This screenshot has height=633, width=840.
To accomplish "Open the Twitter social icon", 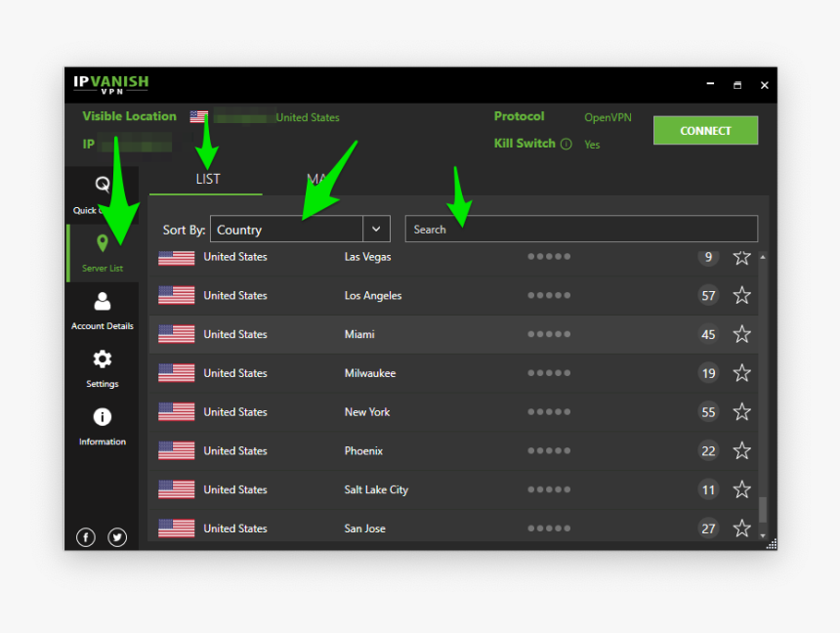I will coord(117,536).
